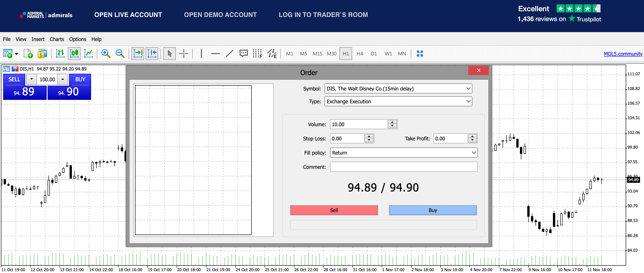Toggle chart auto scroll to end
Viewport: 644px width, 273px height.
(x=138, y=54)
